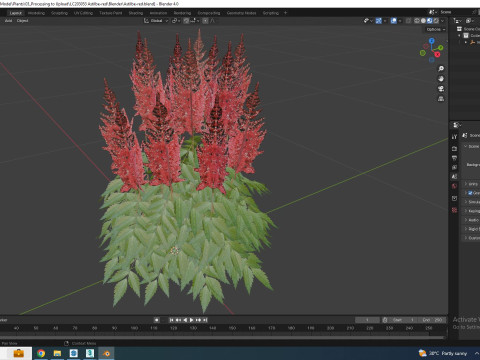Viewport: 480px width, 360px height.
Task: Click the Start frame field in timeline
Action: [403, 320]
